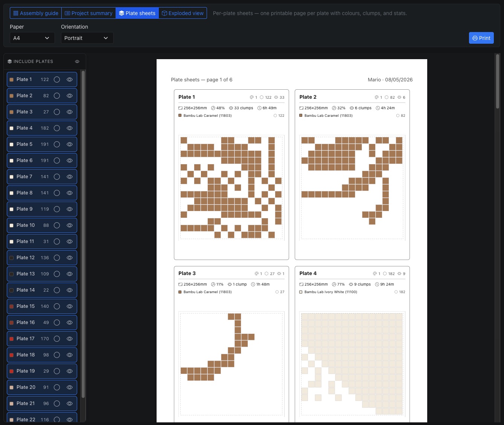The width and height of the screenshot is (504, 425).
Task: Click the Plate 1 layout preview thumbnail
Action: point(231,188)
